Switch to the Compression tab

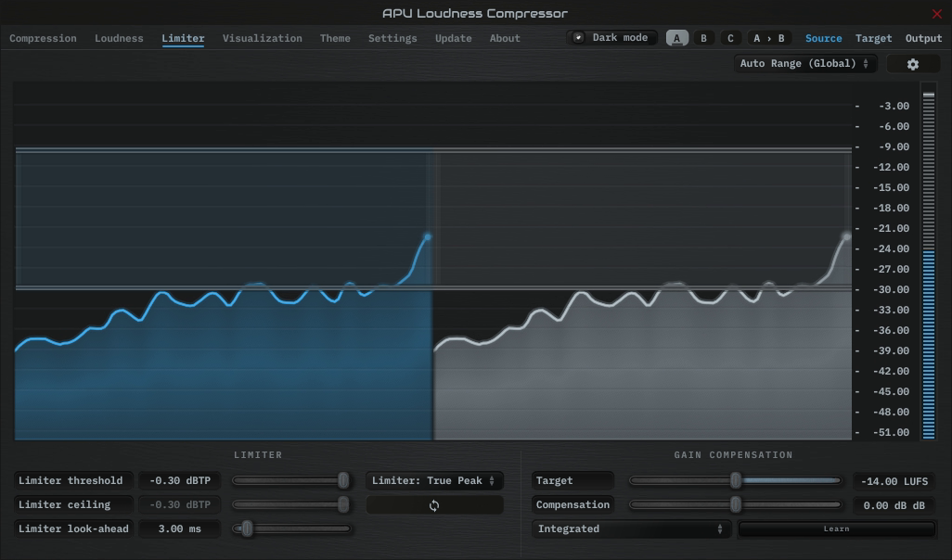(43, 38)
